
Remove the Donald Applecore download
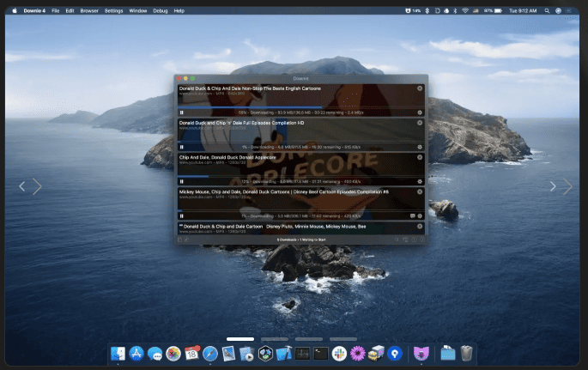coord(420,157)
